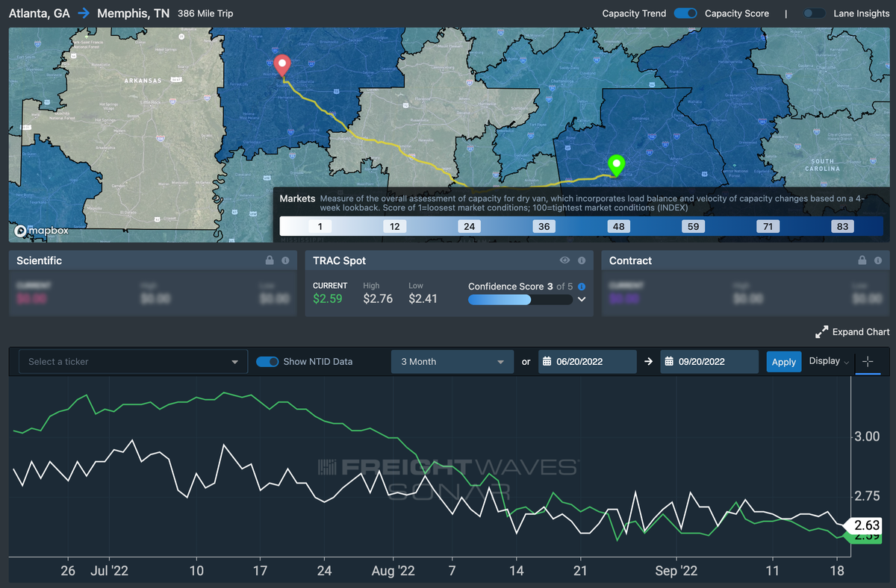This screenshot has width=896, height=588.
Task: Expand the Confidence Score chevron
Action: click(x=582, y=299)
